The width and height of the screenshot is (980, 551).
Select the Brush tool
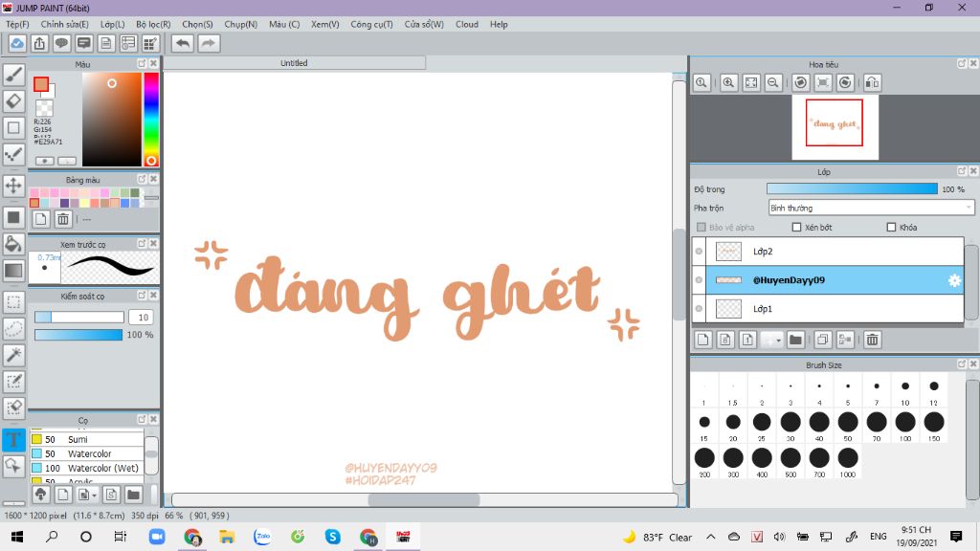pos(13,75)
